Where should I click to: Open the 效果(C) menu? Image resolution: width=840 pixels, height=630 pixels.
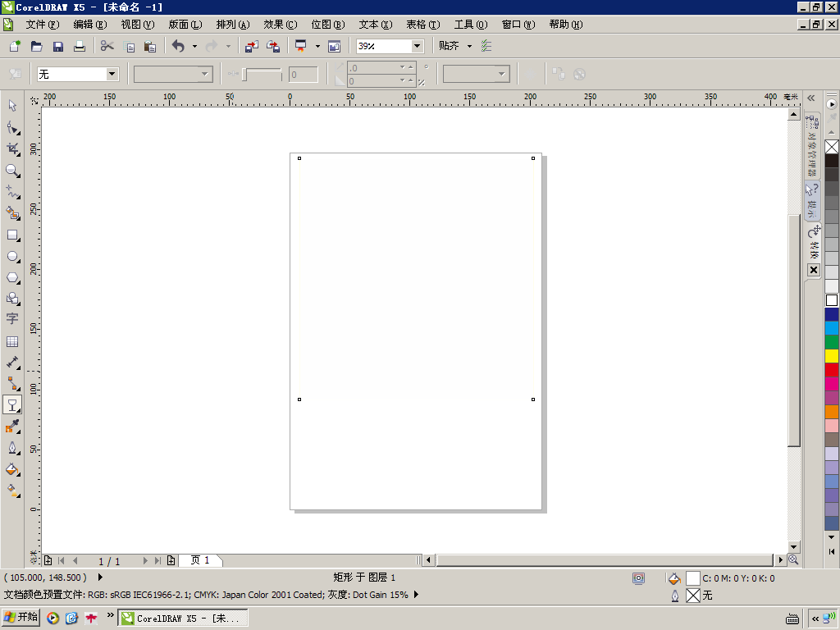[x=281, y=25]
